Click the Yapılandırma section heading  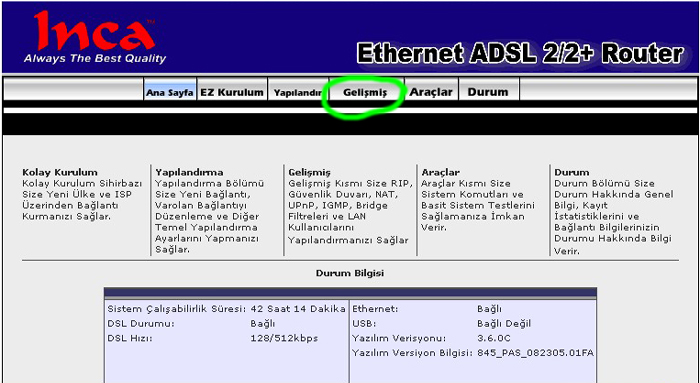click(x=189, y=172)
